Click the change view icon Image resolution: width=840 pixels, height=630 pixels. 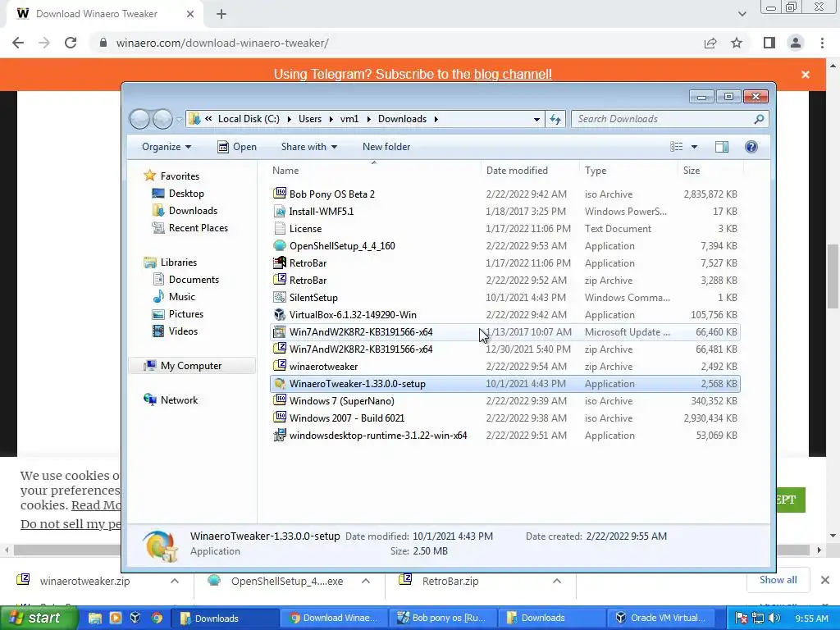click(677, 147)
